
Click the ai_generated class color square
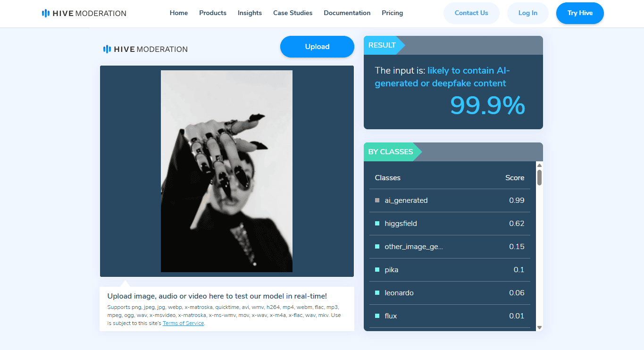pos(377,200)
